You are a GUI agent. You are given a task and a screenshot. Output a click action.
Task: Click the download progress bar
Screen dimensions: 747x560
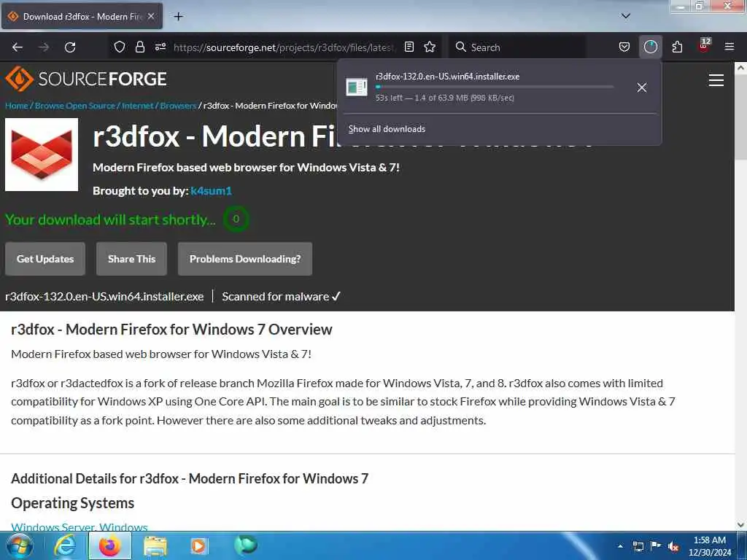click(494, 87)
